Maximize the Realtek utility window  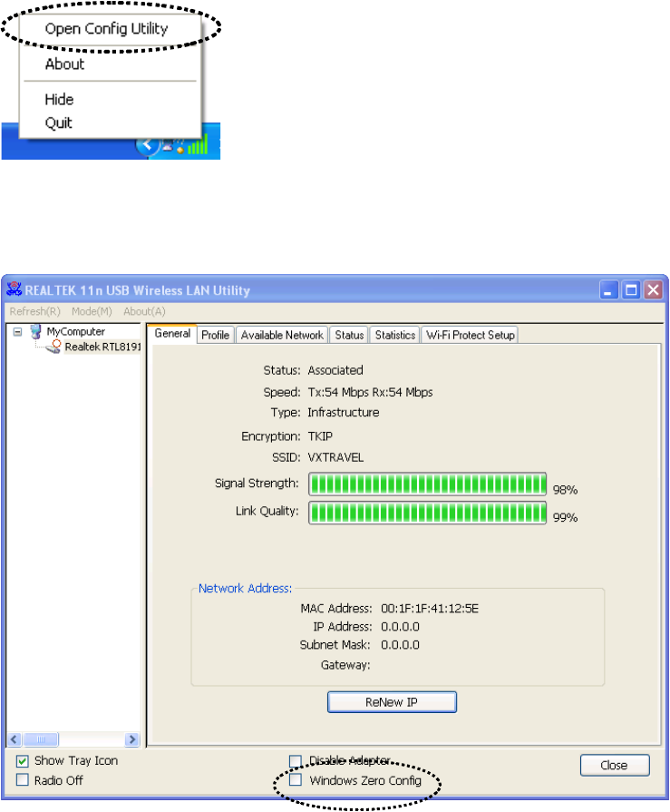[631, 290]
